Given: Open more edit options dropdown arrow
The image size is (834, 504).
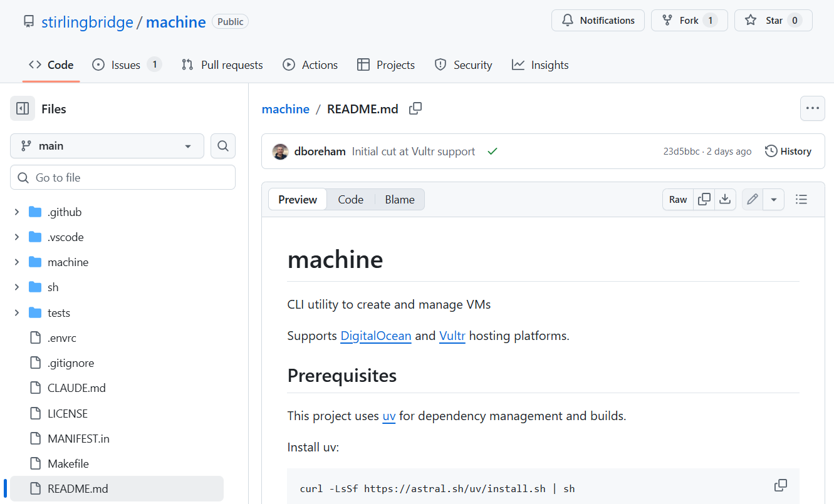Looking at the screenshot, I should click(773, 200).
